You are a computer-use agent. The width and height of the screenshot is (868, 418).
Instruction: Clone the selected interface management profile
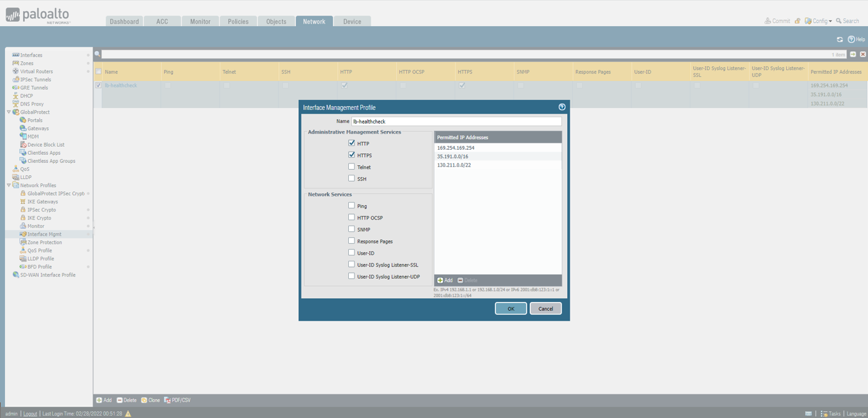pos(150,400)
